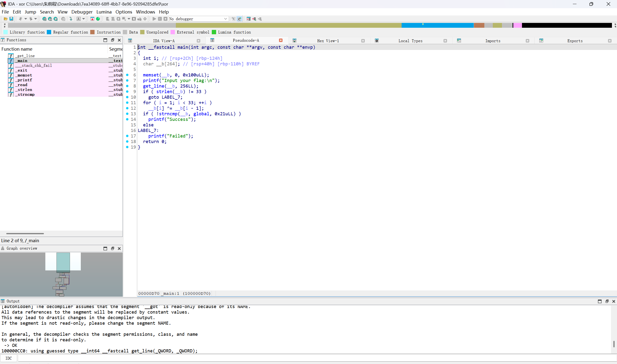
Task: Toggle breakpoint dot at line 18
Action: tap(127, 141)
